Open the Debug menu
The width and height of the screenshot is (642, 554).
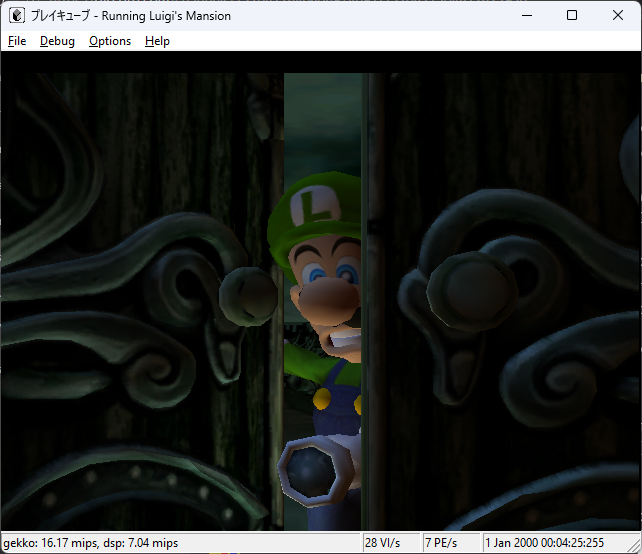57,41
